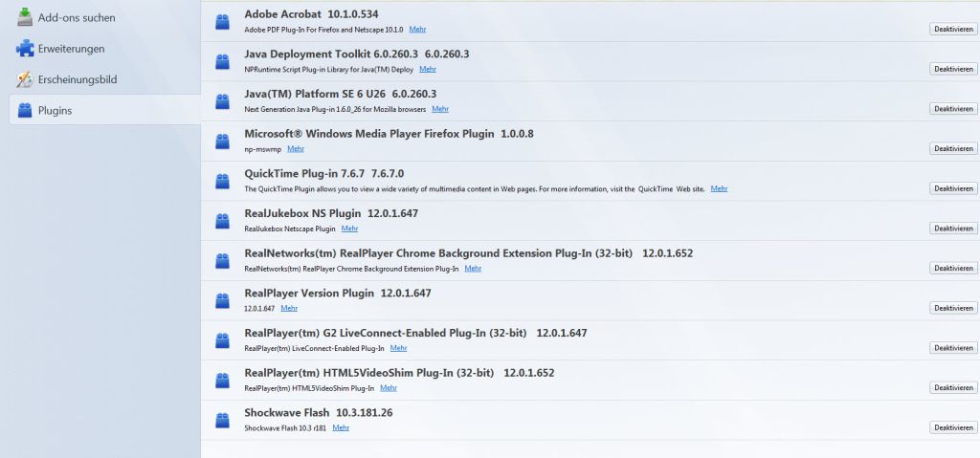Click the QuickTime Plug-in lego icon

pyautogui.click(x=223, y=181)
